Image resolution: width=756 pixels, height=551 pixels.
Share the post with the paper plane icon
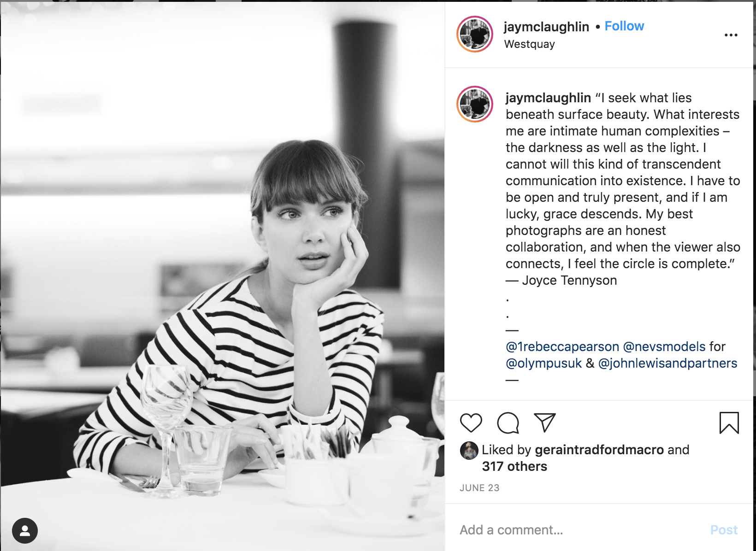coord(545,422)
